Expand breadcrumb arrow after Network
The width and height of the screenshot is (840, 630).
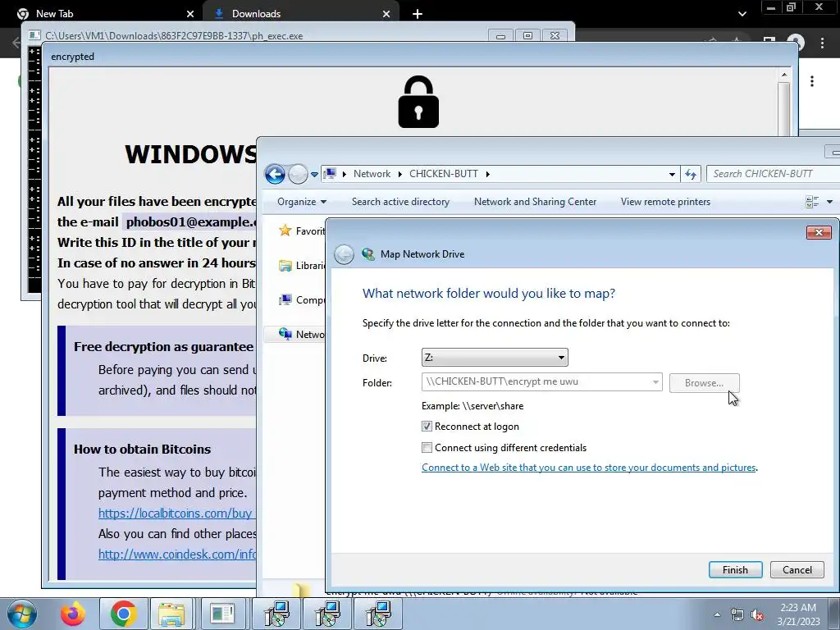click(400, 174)
